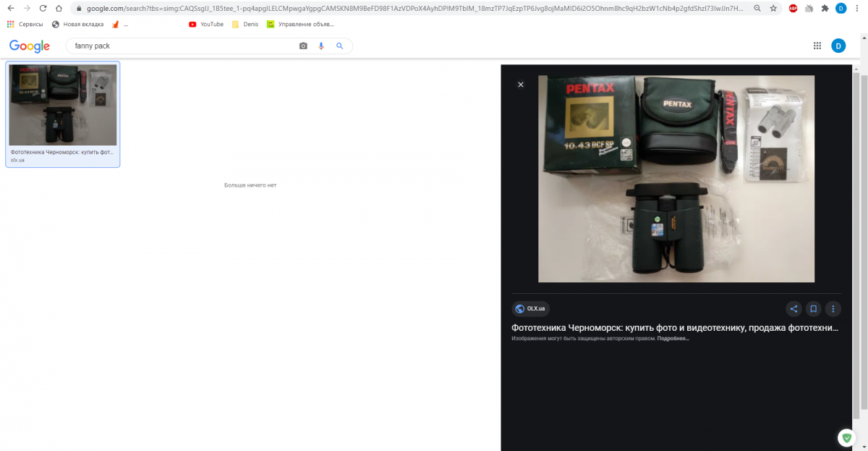The image size is (868, 451).
Task: Open the Управление объяв... bookmark
Action: [301, 24]
